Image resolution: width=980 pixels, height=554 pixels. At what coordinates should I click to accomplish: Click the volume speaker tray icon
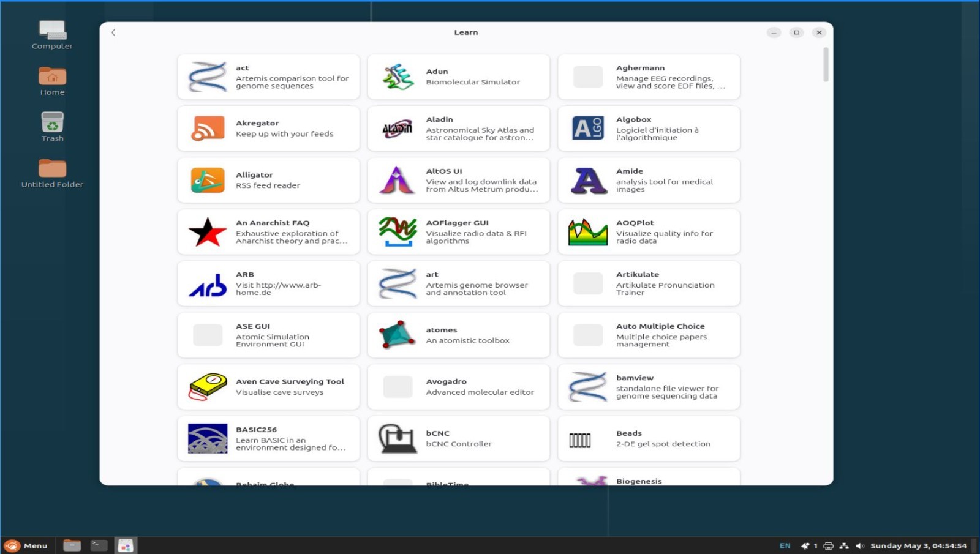(860, 546)
